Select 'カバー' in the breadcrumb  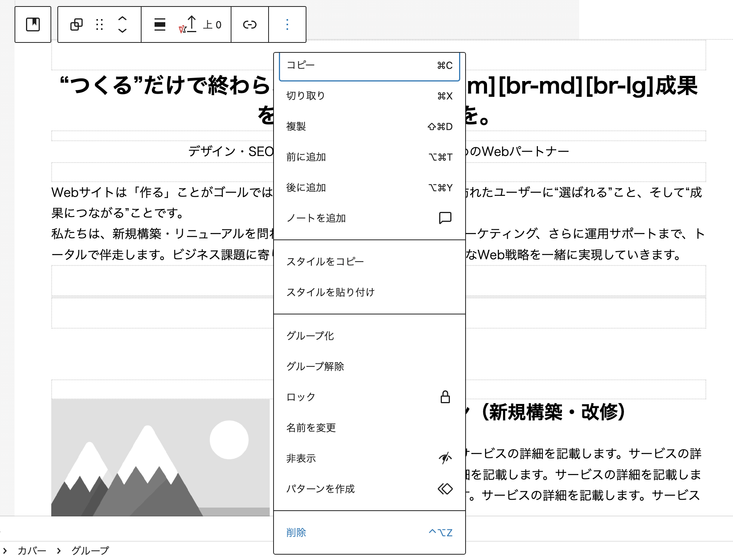[x=32, y=551]
